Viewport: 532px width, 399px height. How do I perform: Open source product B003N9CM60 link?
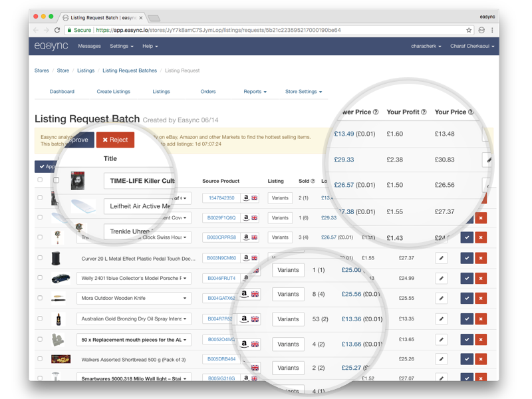[221, 258]
